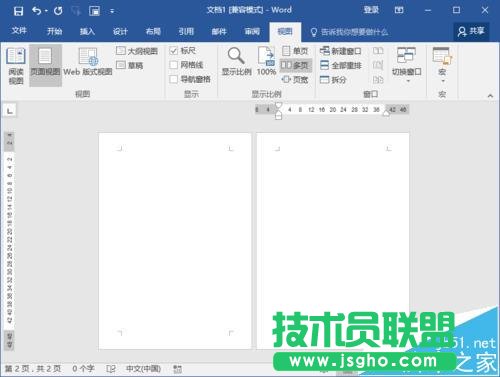
Task: Click the proofing check icon in status bar
Action: [111, 369]
